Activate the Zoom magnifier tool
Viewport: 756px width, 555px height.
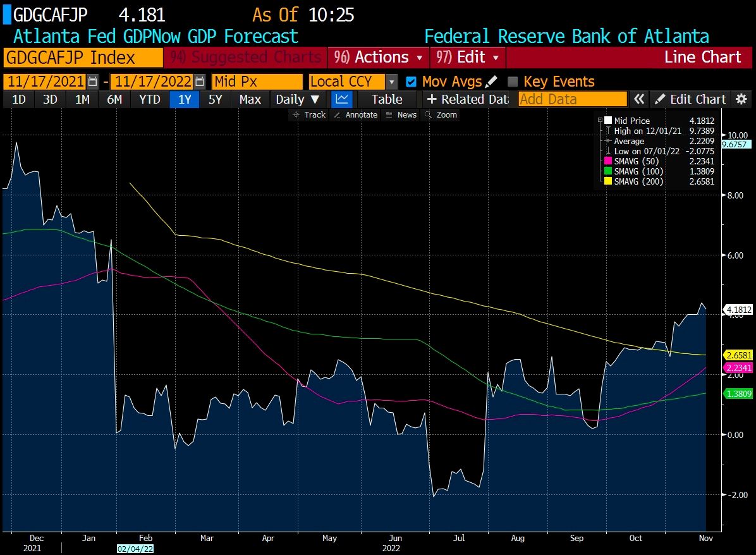click(441, 115)
